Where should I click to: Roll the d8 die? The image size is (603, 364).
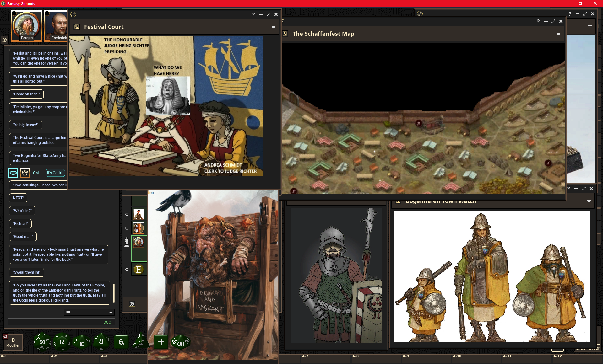click(x=101, y=341)
